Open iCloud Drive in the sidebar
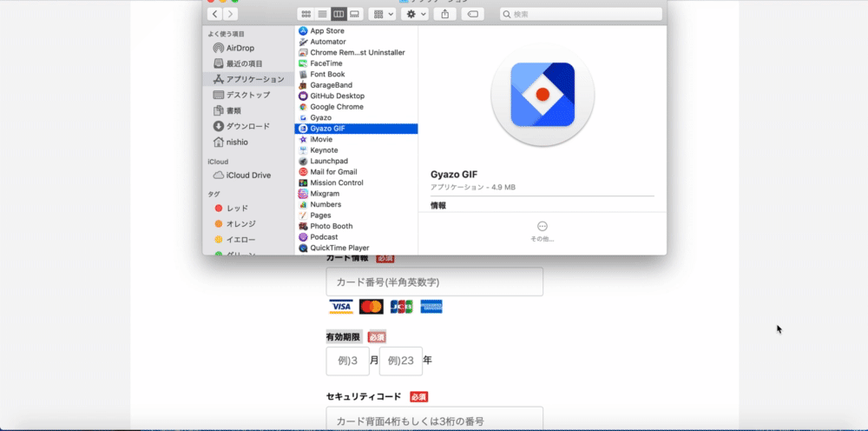Screen dimensions: 868x431 tap(248, 175)
